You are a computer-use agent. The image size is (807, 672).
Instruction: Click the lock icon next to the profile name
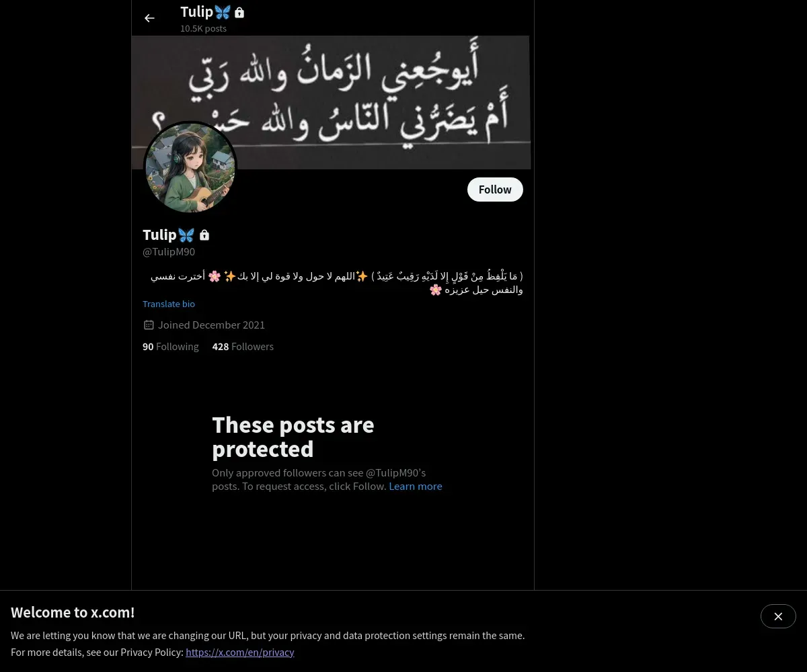tap(204, 235)
